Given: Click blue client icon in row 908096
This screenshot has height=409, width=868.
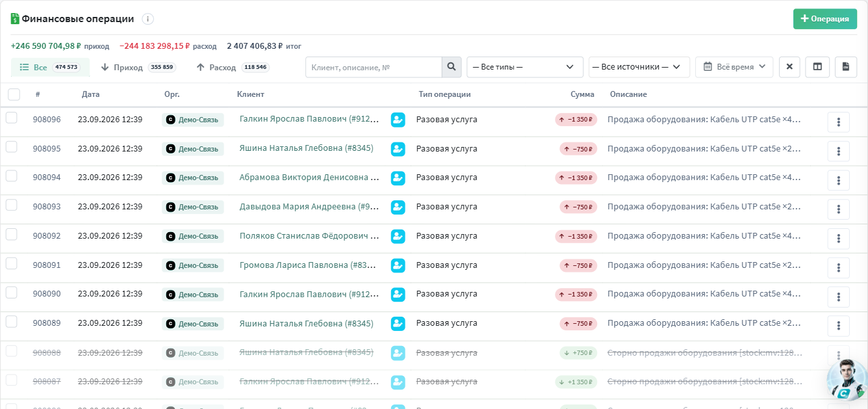Looking at the screenshot, I should pyautogui.click(x=398, y=120).
